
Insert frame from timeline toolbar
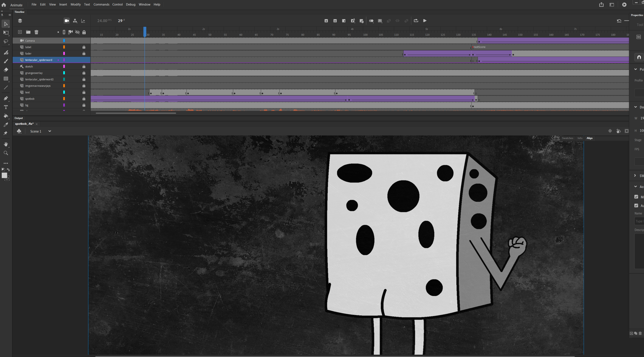pyautogui.click(x=344, y=21)
